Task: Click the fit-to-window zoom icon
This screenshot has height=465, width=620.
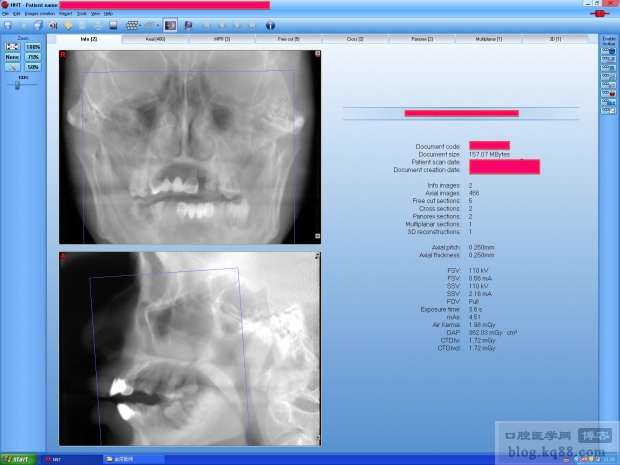Action: 12,47
